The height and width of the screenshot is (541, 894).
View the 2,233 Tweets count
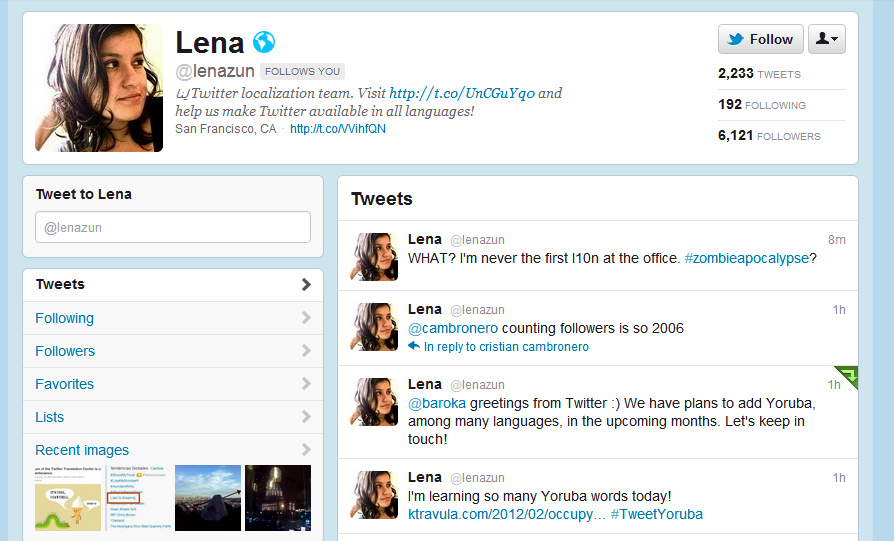pos(759,74)
